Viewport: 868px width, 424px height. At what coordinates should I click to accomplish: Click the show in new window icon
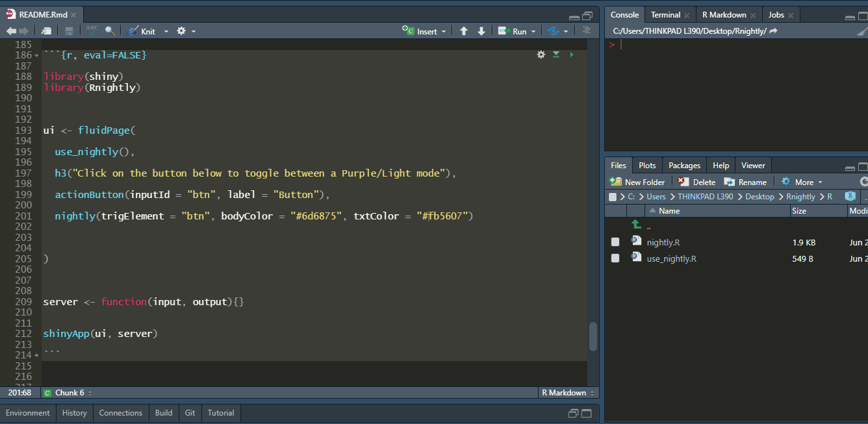(x=46, y=31)
